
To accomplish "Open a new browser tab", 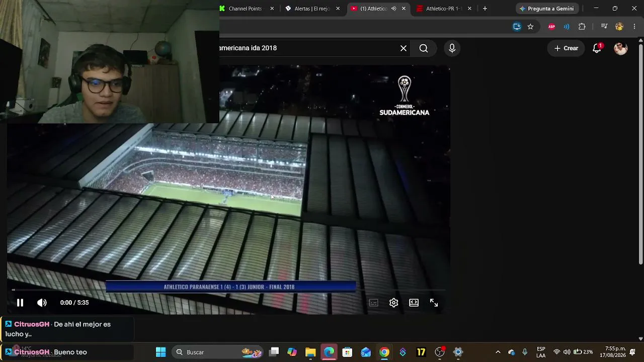I will pos(485,9).
